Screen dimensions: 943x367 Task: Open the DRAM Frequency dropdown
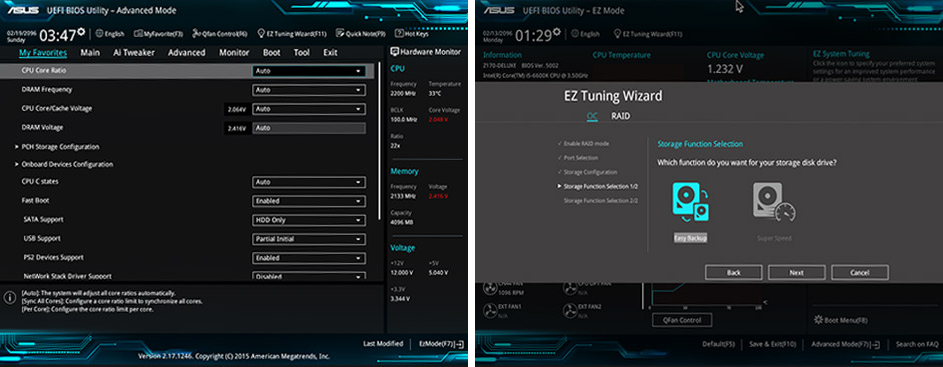pyautogui.click(x=309, y=90)
